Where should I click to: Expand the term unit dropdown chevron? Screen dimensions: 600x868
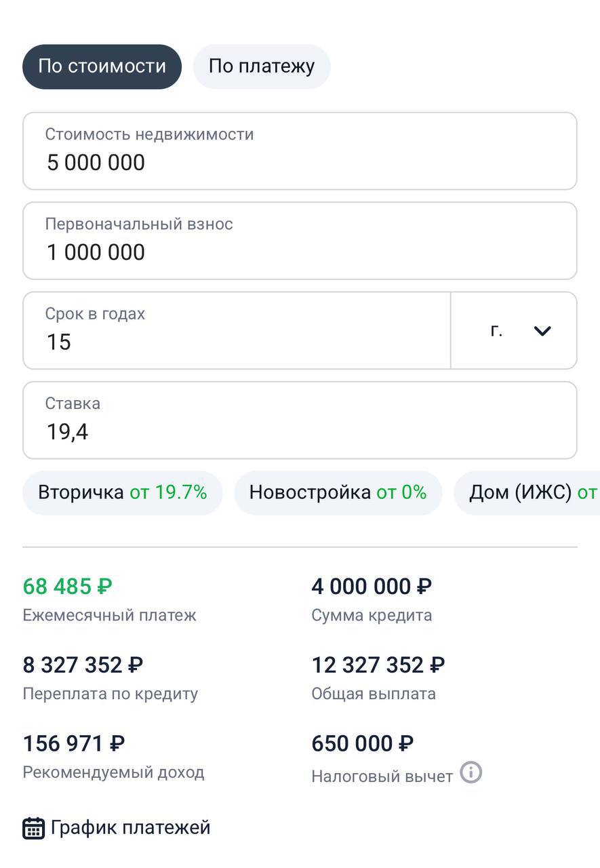pyautogui.click(x=542, y=331)
